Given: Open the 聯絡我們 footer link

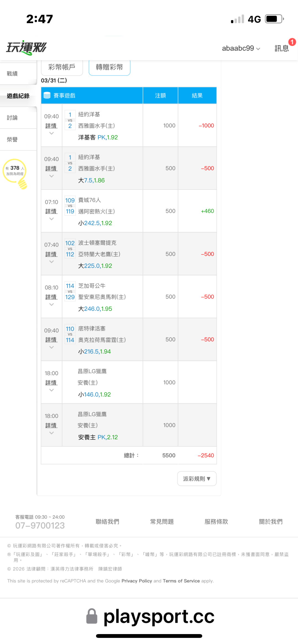Looking at the screenshot, I should [107, 522].
